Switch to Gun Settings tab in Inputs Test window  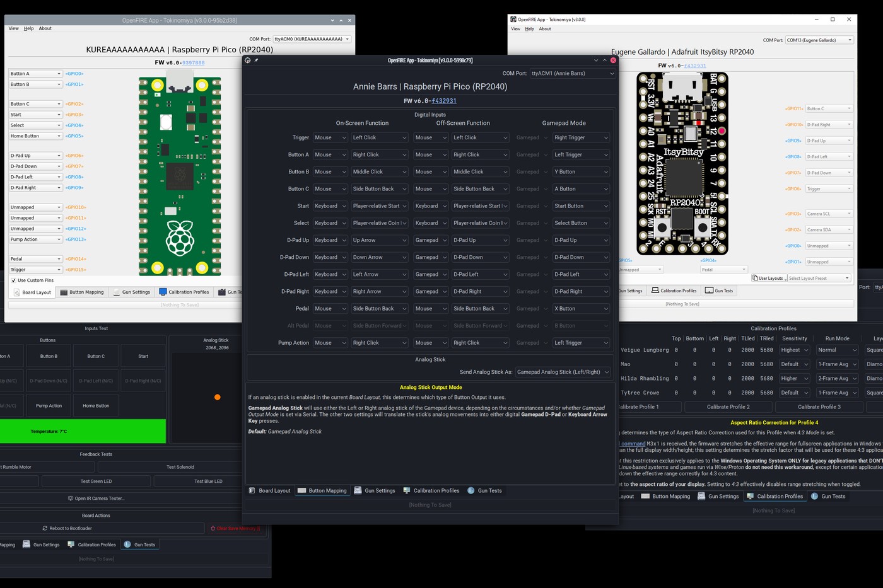pos(41,545)
